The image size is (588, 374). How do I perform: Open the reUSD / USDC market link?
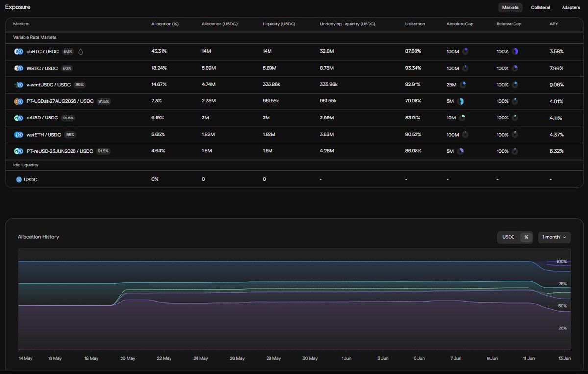(x=42, y=118)
